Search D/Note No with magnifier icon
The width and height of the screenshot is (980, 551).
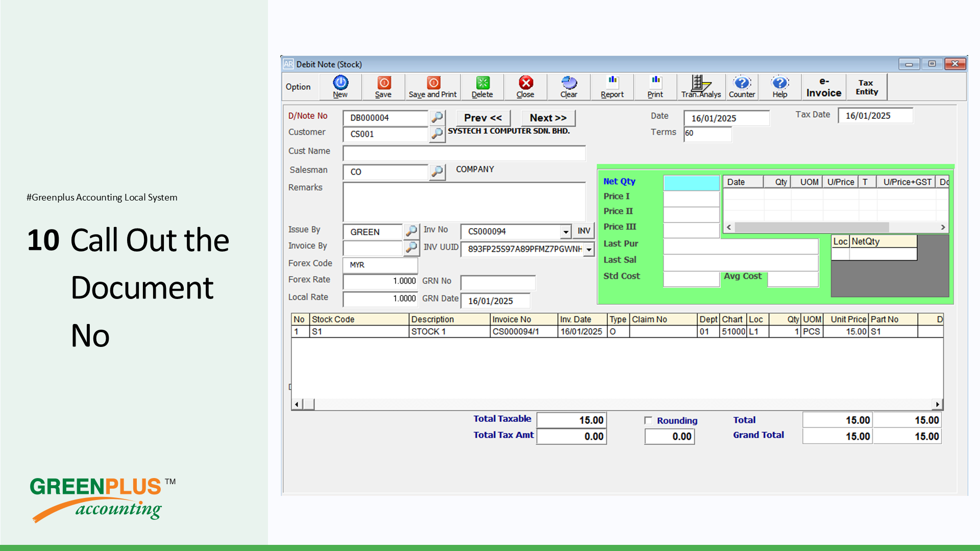coord(437,117)
